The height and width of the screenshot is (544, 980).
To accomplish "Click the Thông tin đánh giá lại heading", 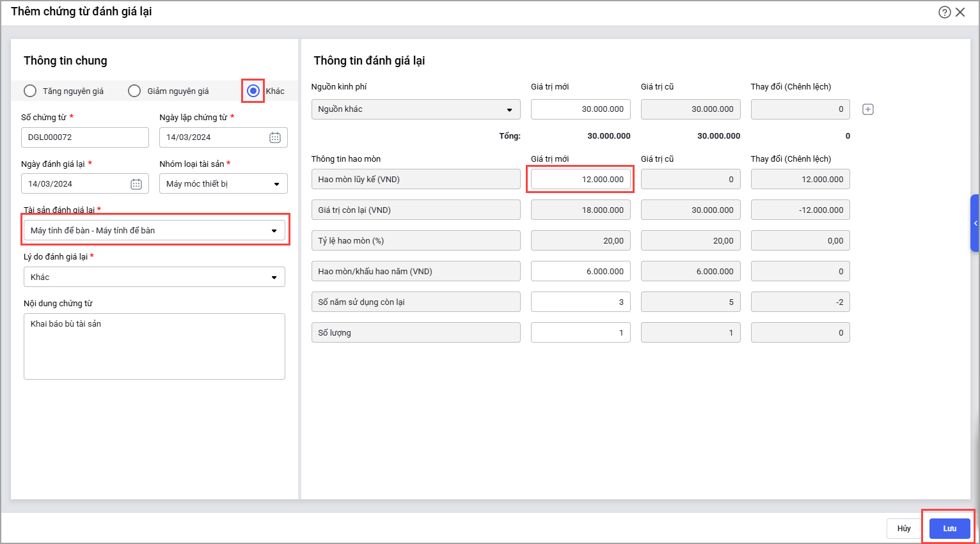I will pos(369,61).
